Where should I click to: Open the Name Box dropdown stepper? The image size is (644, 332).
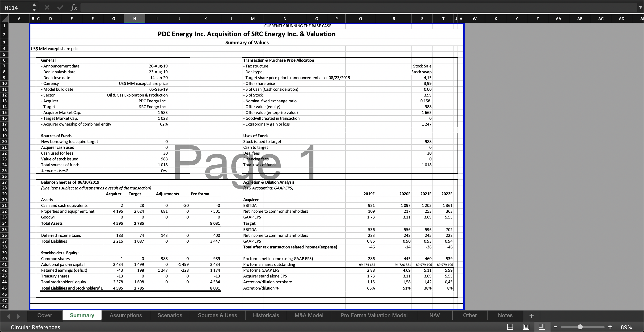[34, 8]
